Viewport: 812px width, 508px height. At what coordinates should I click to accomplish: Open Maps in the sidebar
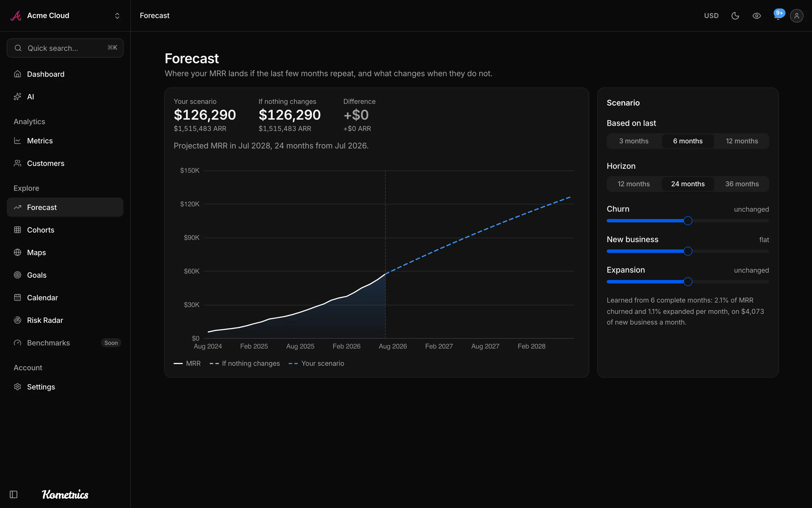[x=65, y=252]
